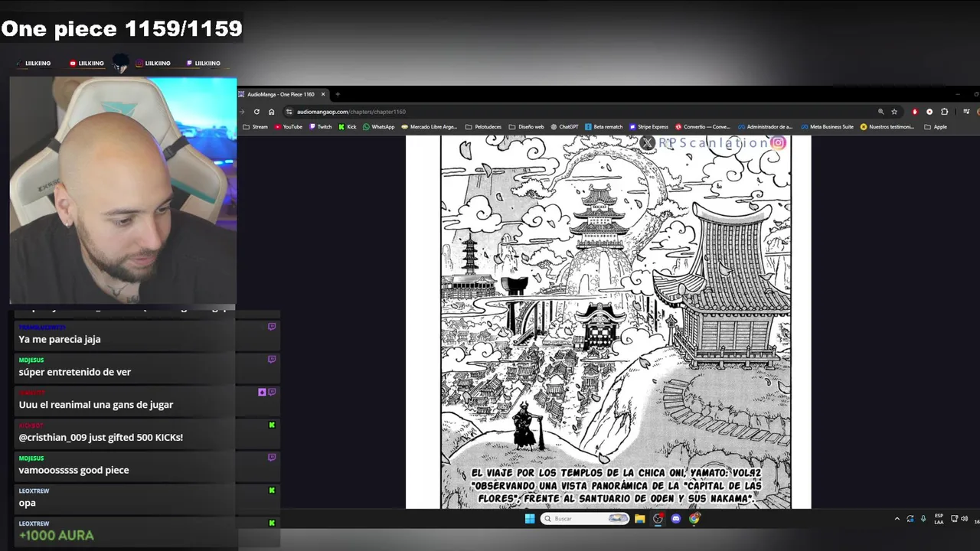This screenshot has width=980, height=551.
Task: Reload the AudioManga page
Action: coord(256,112)
